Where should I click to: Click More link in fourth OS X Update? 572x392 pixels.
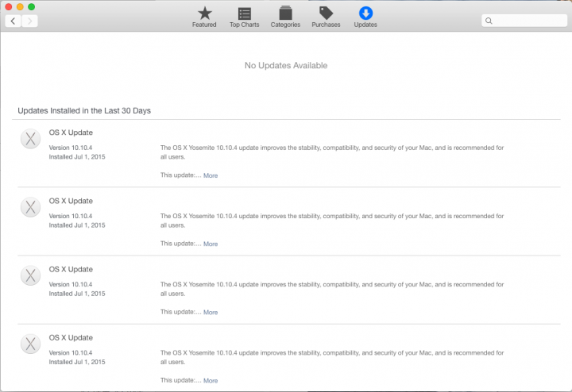211,381
